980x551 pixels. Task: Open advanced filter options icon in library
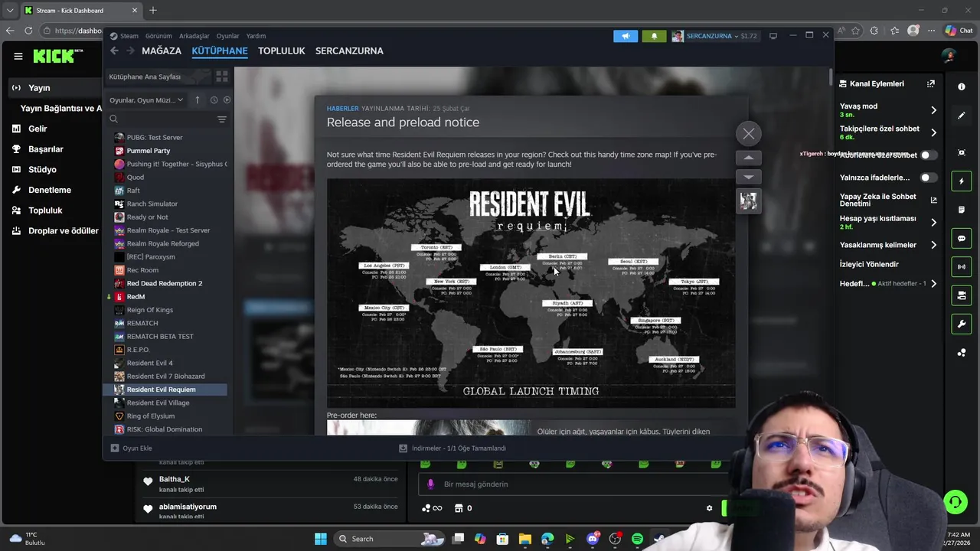click(222, 119)
